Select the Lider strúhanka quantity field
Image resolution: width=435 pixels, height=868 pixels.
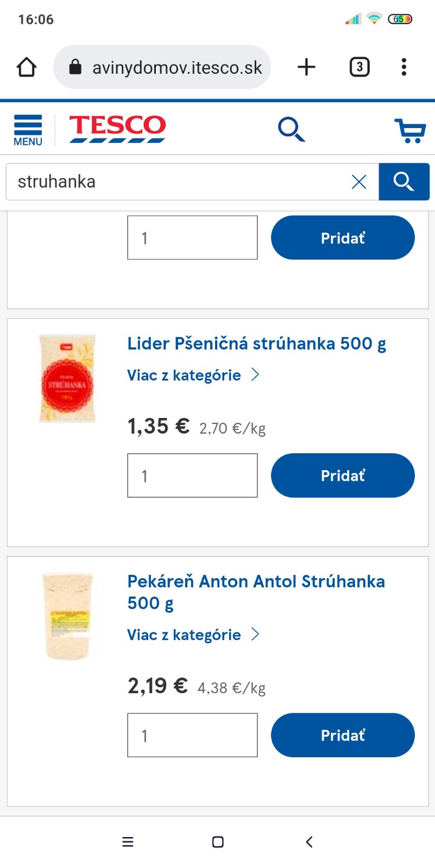click(x=192, y=476)
